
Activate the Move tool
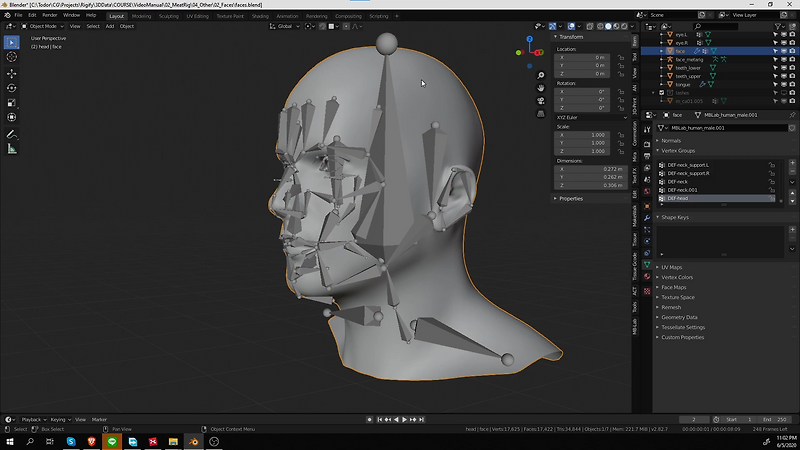12,73
